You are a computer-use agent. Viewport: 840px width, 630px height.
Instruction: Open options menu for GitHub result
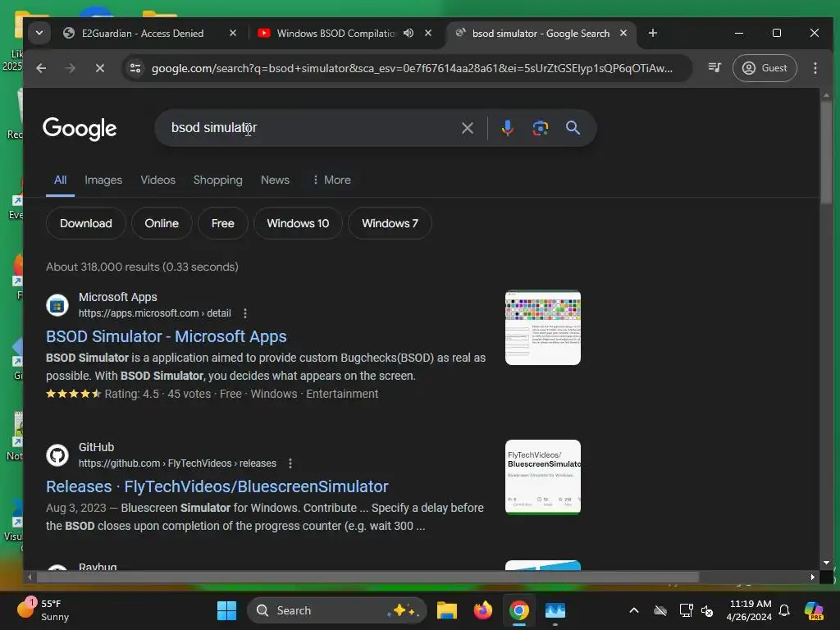(x=290, y=463)
